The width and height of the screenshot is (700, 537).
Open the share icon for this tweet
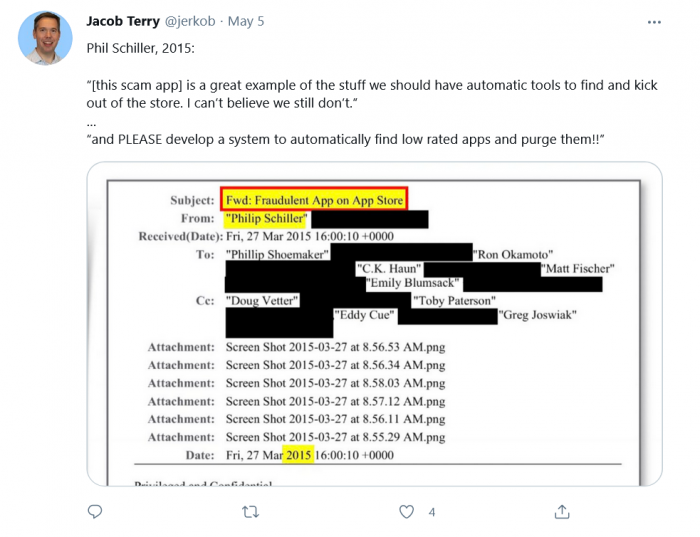coord(562,511)
